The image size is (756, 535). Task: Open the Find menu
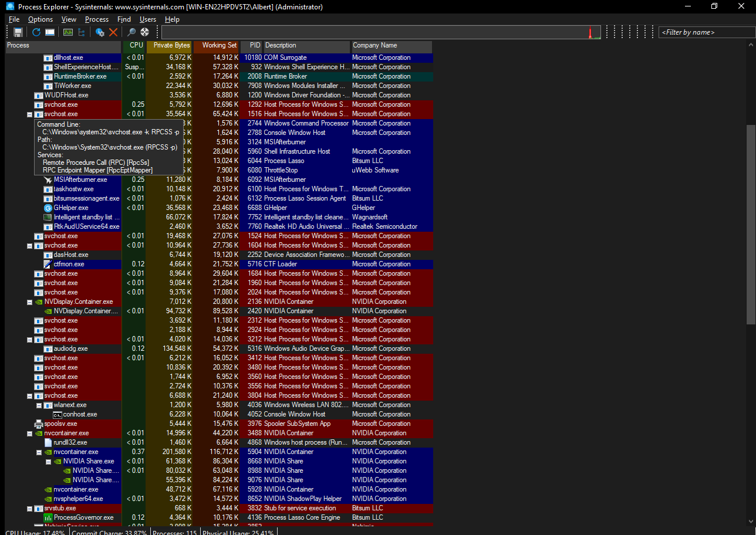pos(124,19)
